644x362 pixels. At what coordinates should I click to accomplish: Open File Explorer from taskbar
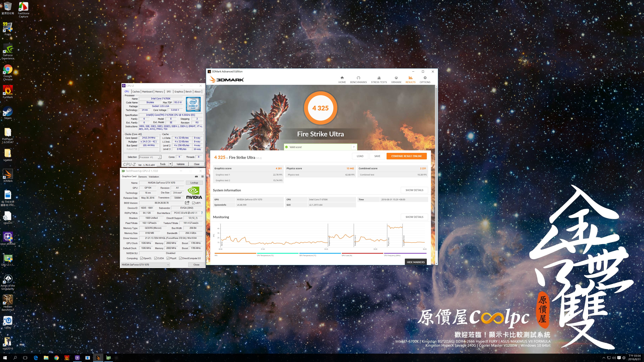pos(46,358)
